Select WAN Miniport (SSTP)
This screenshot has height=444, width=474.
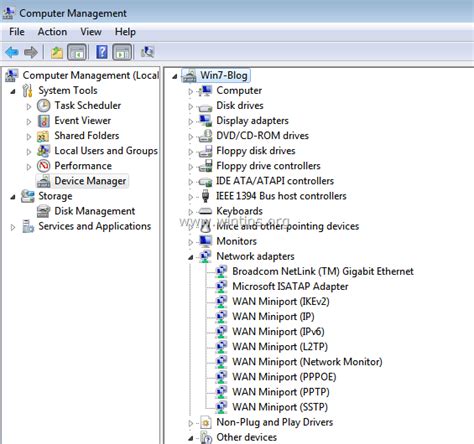pos(280,407)
